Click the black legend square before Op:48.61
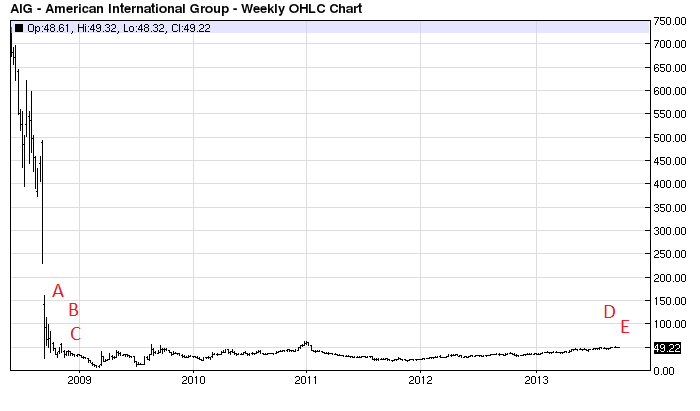 click(19, 28)
